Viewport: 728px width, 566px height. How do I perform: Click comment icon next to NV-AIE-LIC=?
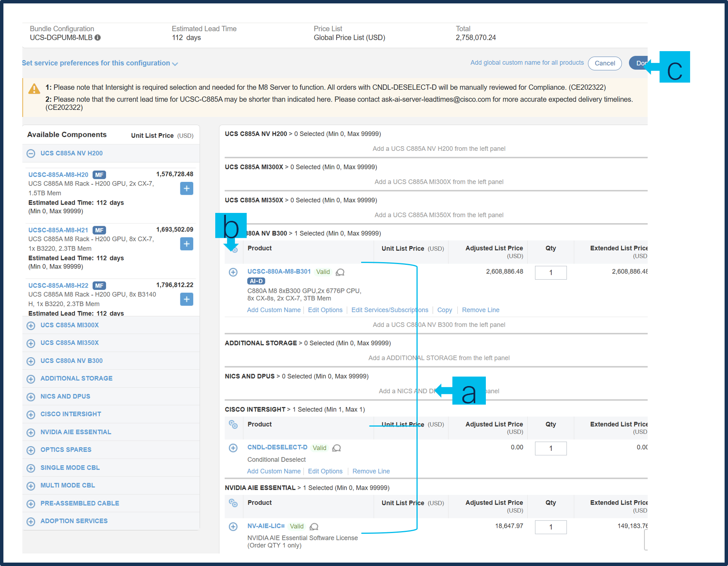point(314,527)
